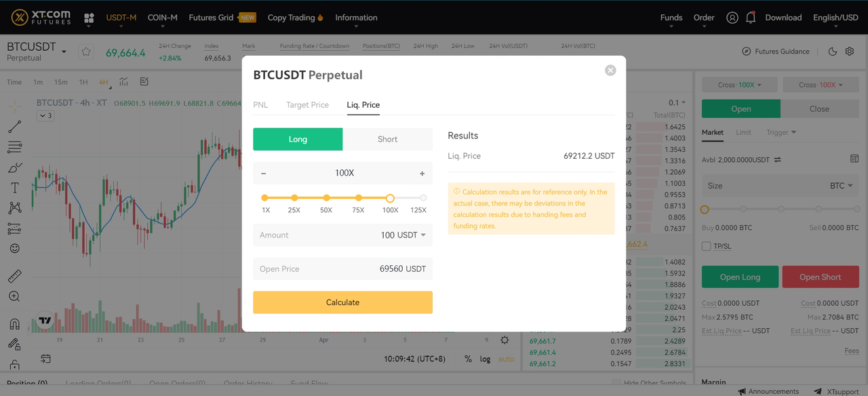This screenshot has height=396, width=868.
Task: Toggle the magnet snapping mode
Action: coord(14,323)
